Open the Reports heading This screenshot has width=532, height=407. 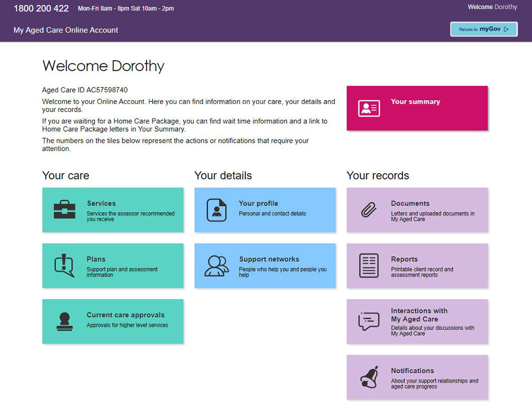(404, 259)
